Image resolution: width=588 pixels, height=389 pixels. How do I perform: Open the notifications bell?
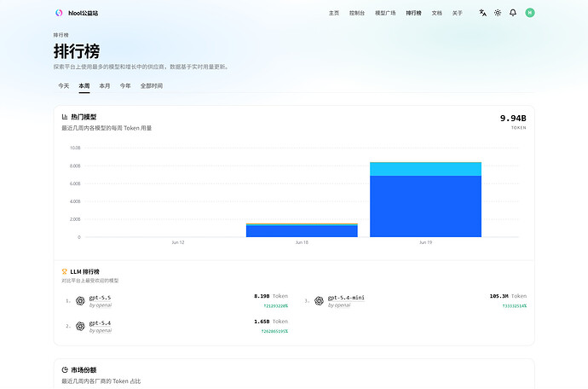(513, 13)
